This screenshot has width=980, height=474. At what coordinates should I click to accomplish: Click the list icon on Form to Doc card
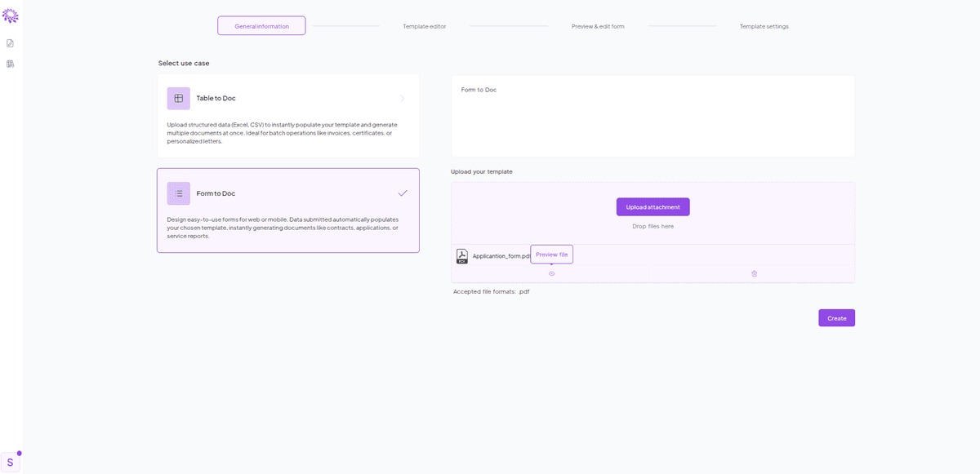(178, 193)
